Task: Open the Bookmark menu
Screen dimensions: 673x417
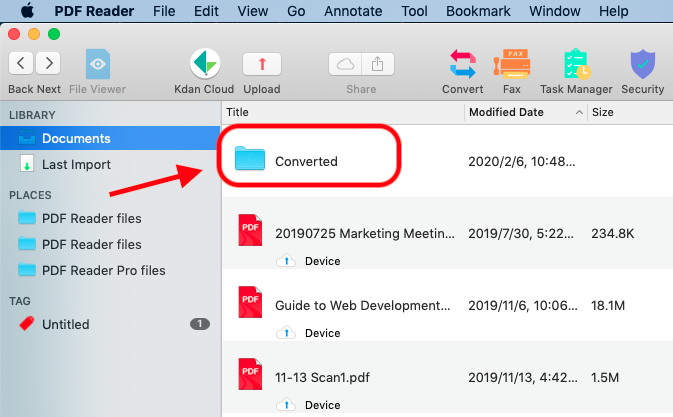Action: coord(478,11)
